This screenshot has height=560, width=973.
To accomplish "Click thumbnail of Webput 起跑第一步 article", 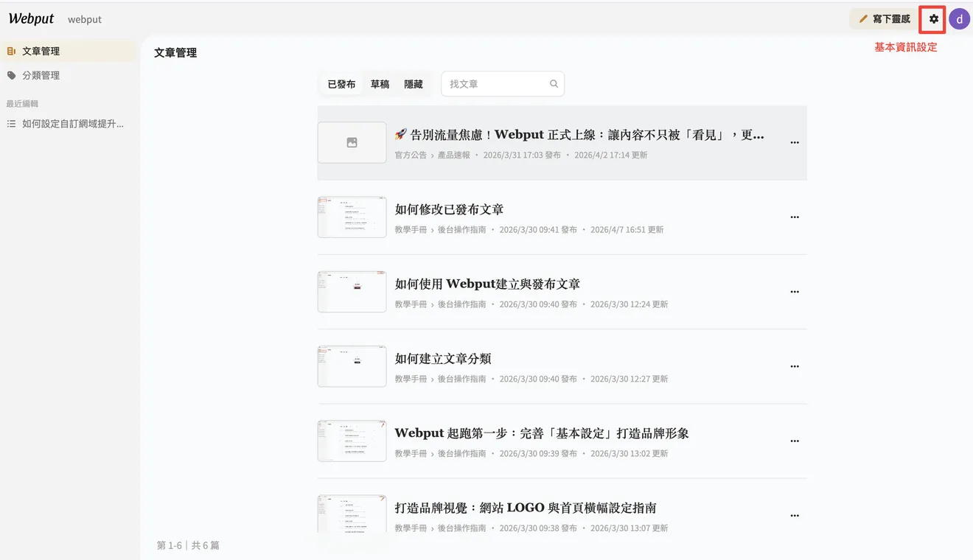I will point(352,441).
